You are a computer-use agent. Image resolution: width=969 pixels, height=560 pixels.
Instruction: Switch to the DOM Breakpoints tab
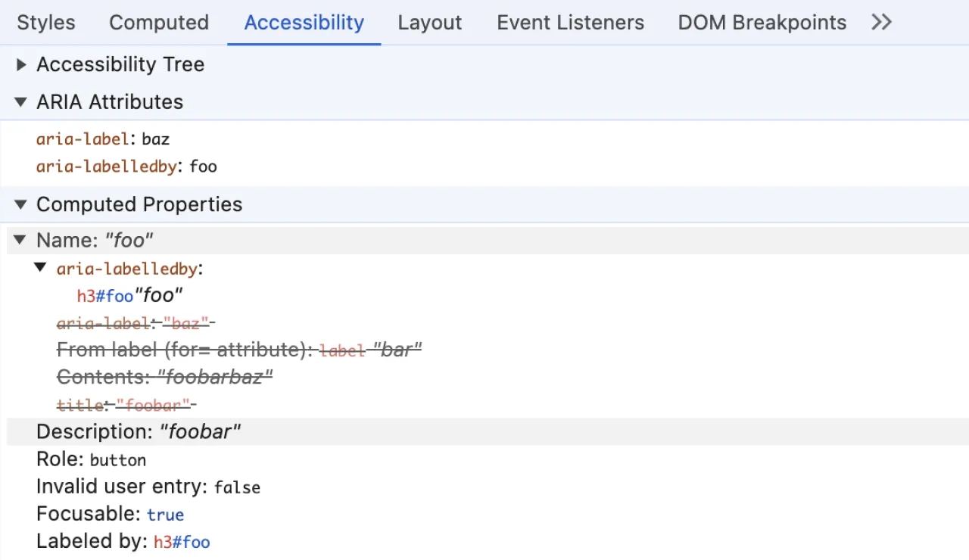762,23
